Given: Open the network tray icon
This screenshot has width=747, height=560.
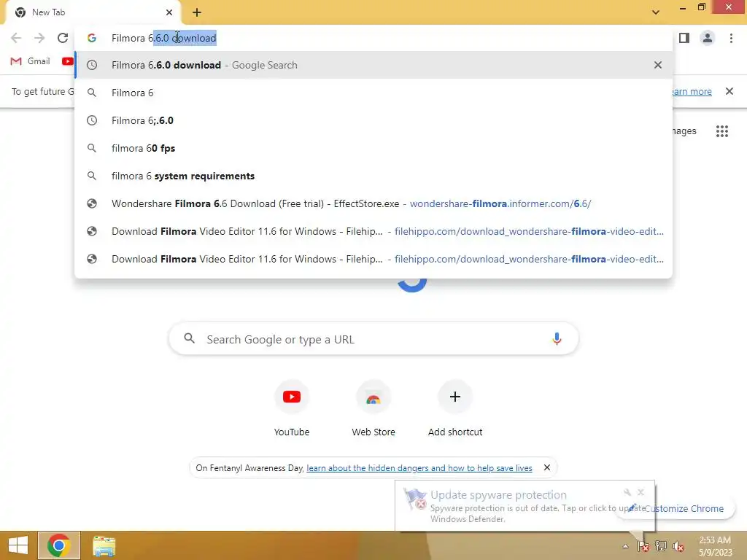Looking at the screenshot, I should pyautogui.click(x=661, y=546).
